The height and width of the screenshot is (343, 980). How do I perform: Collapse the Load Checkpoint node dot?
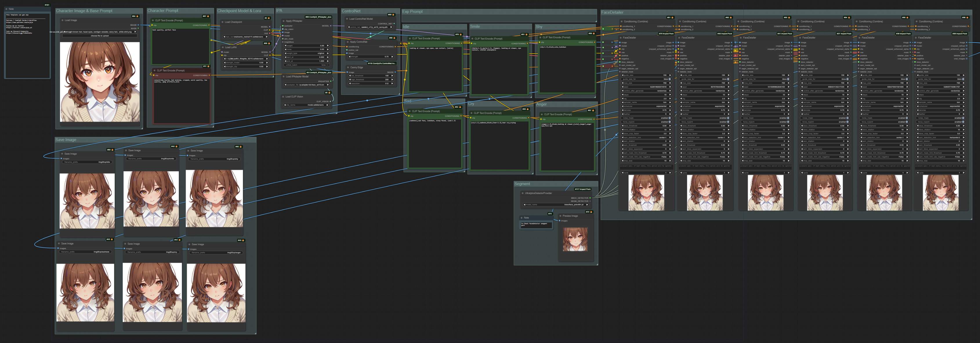pos(222,22)
